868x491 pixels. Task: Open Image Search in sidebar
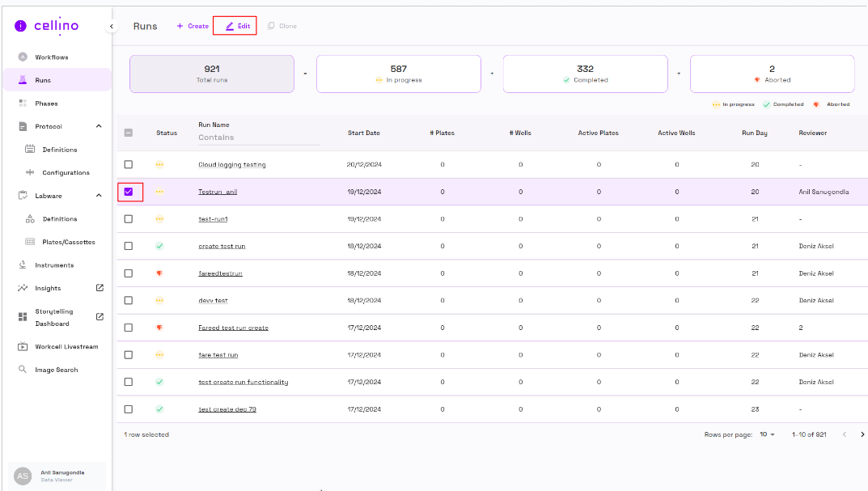56,370
